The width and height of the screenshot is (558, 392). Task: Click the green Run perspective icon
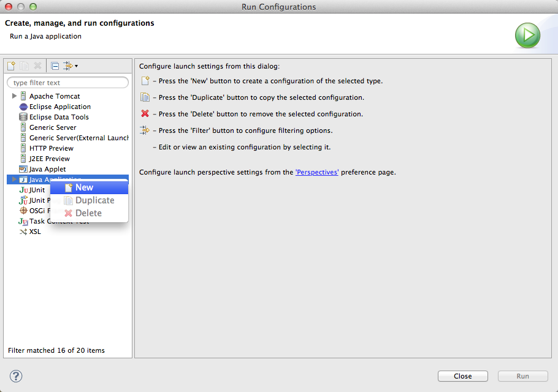click(527, 36)
